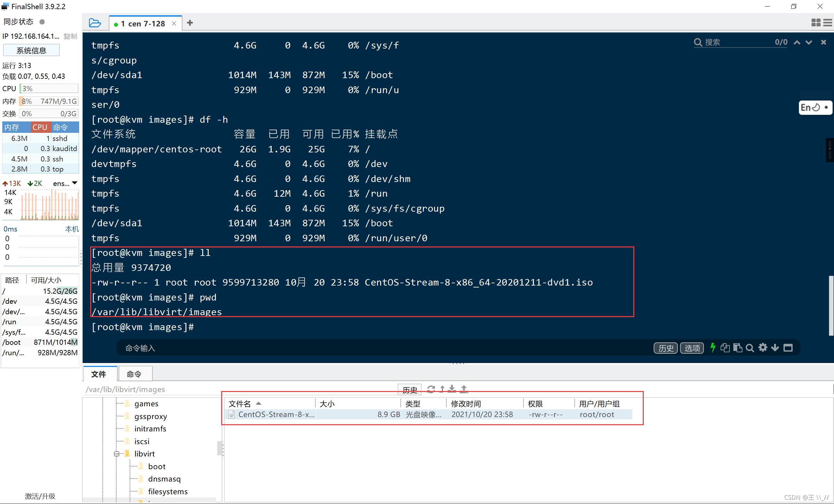Click the folder tree vertical scrollbar
Screen dimensions: 834x504
click(220, 449)
